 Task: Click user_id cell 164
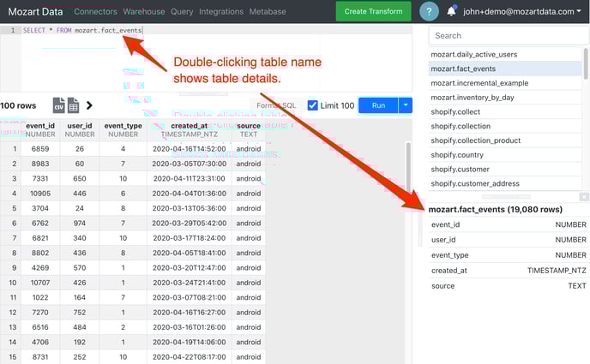pos(80,297)
